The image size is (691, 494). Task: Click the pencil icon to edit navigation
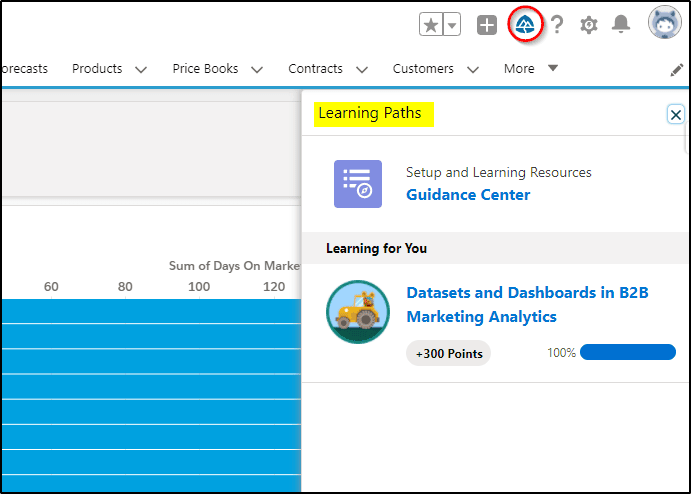coord(676,70)
